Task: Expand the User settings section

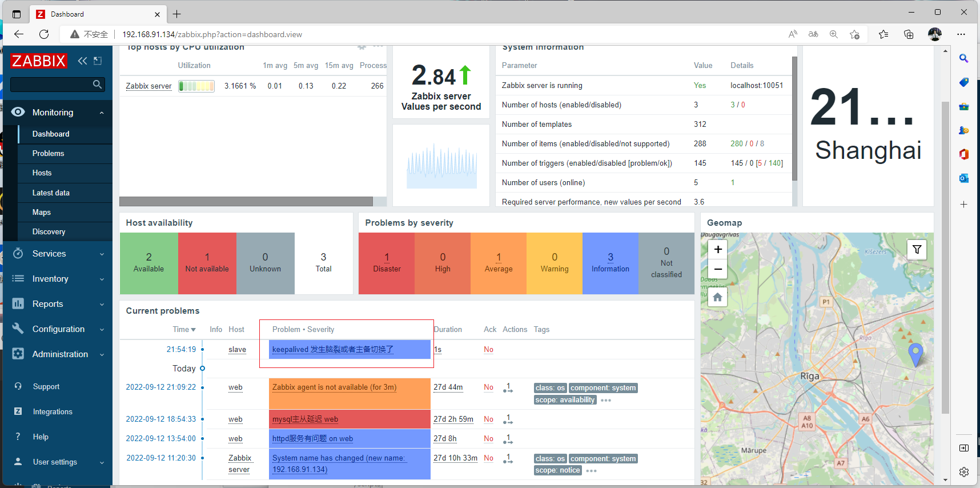Action: tap(102, 462)
